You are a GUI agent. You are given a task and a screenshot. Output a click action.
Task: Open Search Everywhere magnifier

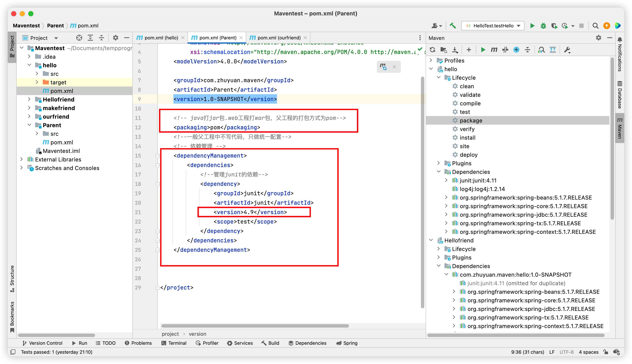595,26
